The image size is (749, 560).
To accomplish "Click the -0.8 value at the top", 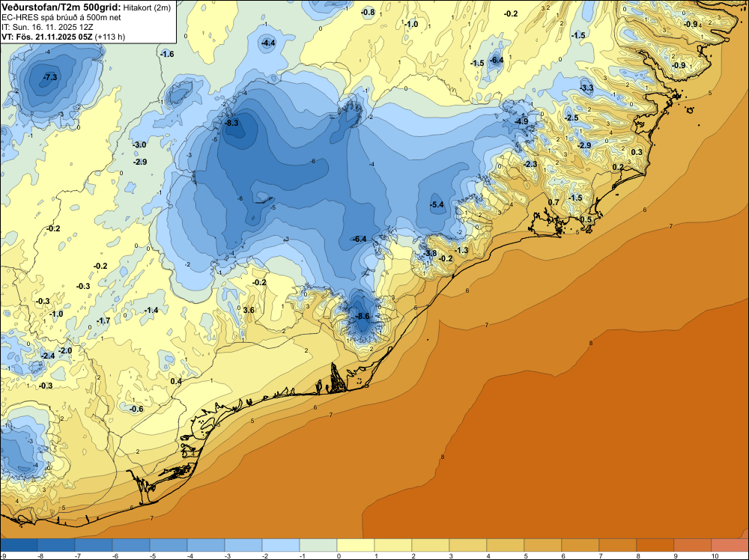I will coord(368,13).
